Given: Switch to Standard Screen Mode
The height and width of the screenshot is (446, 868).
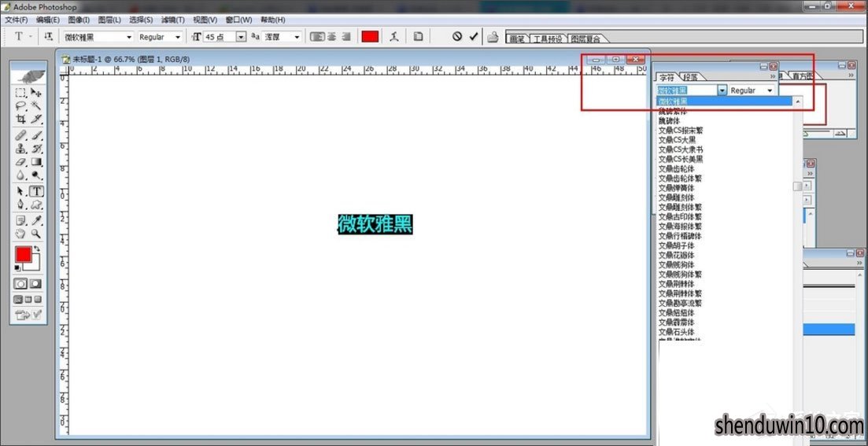Looking at the screenshot, I should (x=18, y=300).
